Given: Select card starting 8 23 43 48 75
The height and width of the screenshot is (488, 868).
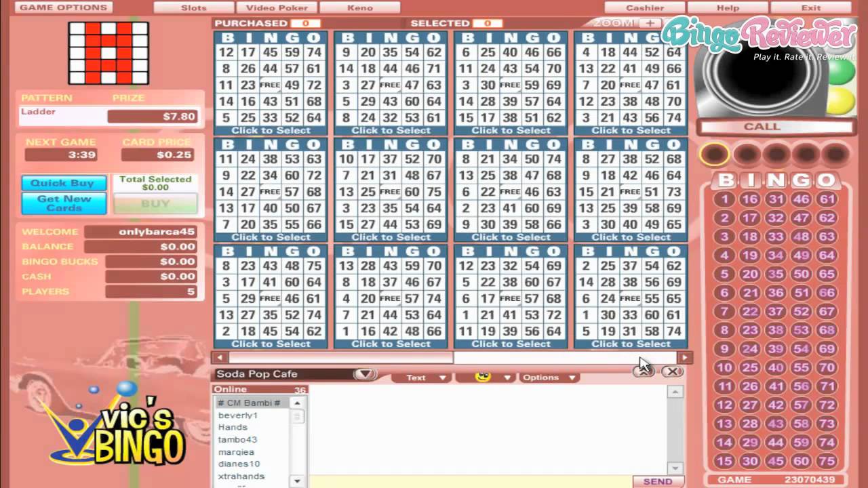Looking at the screenshot, I should (271, 296).
